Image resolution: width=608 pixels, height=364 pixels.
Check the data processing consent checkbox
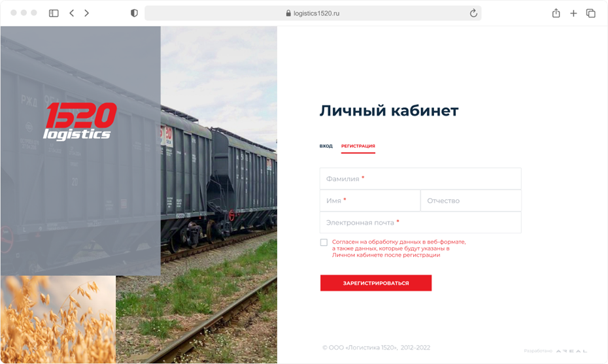pos(324,242)
